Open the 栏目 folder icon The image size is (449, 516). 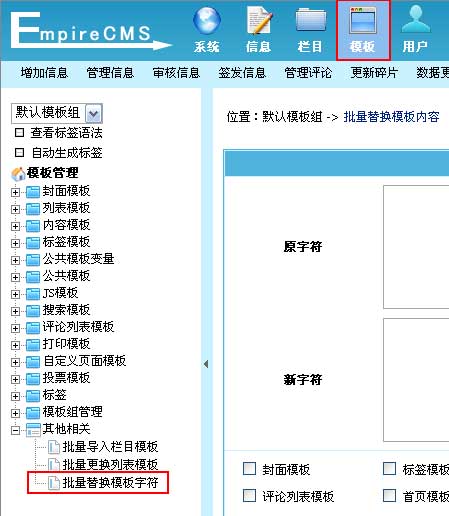click(x=311, y=21)
